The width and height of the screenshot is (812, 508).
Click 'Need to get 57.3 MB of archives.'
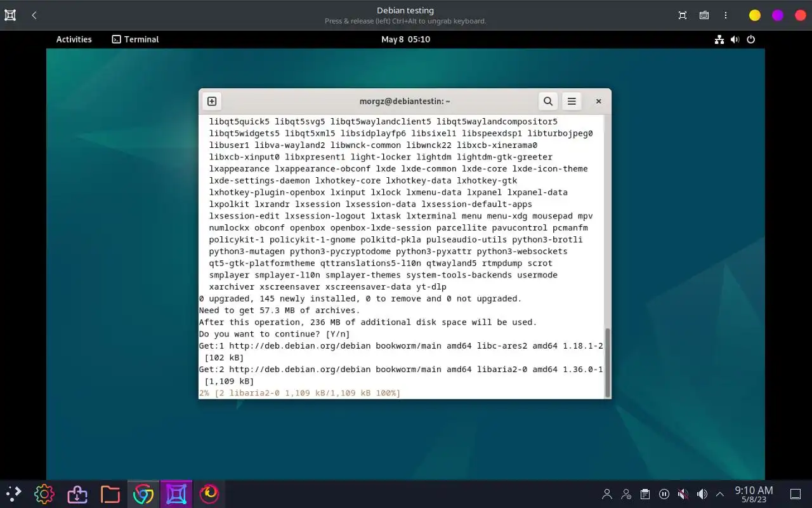(279, 311)
